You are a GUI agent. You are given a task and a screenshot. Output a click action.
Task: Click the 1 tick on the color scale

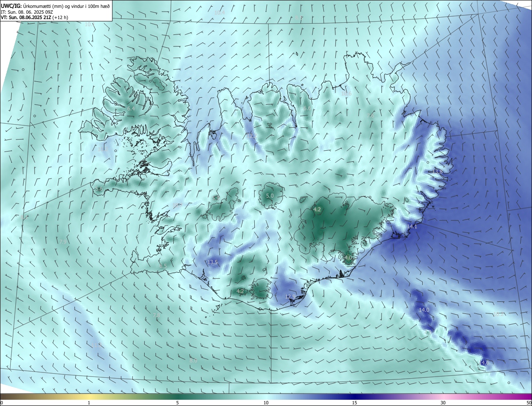tap(89, 403)
